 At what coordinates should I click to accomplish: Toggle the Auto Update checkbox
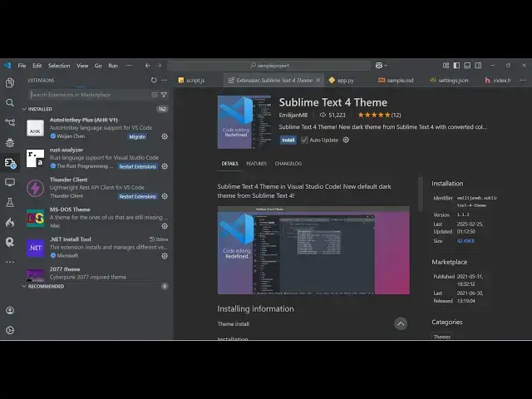[304, 140]
